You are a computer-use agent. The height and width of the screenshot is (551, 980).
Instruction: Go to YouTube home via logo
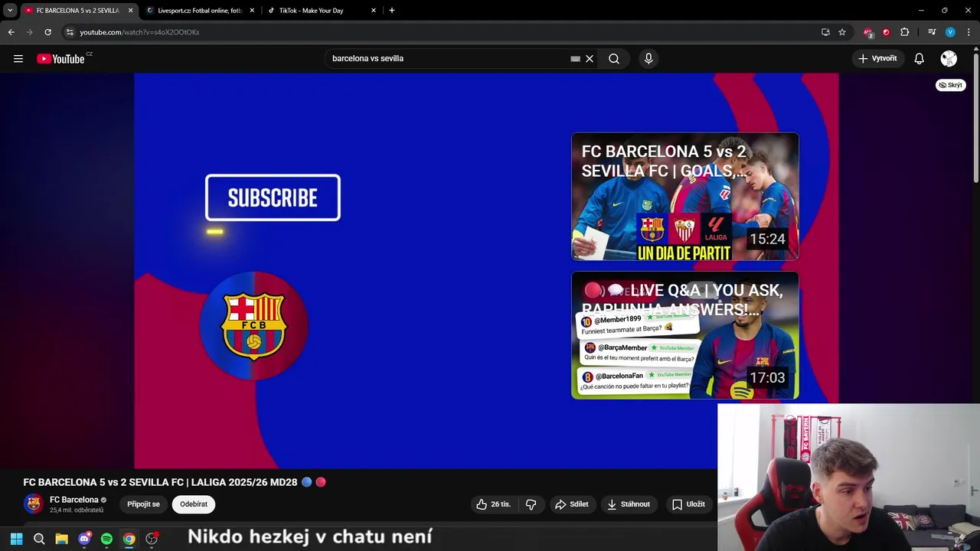60,59
